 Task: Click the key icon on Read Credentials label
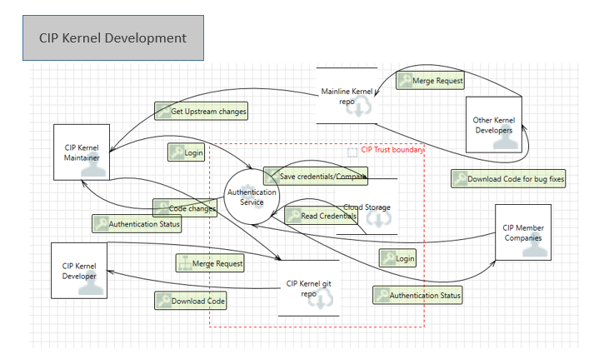point(293,216)
